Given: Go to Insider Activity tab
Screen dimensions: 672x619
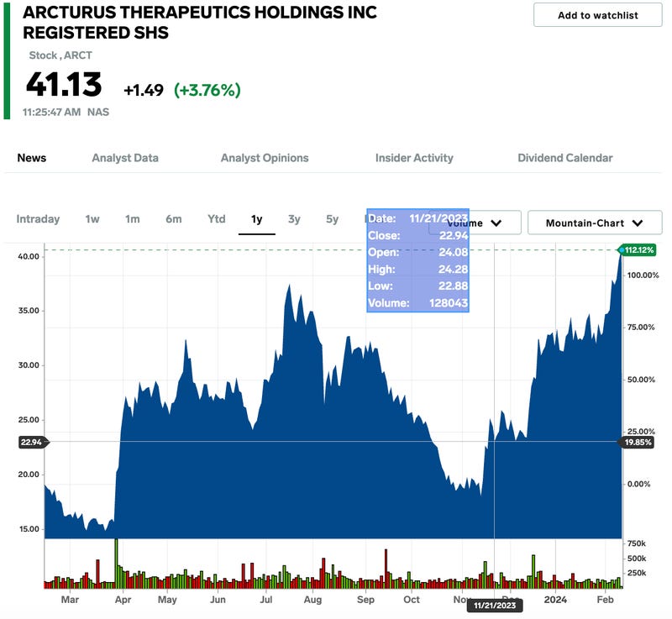Looking at the screenshot, I should point(414,158).
